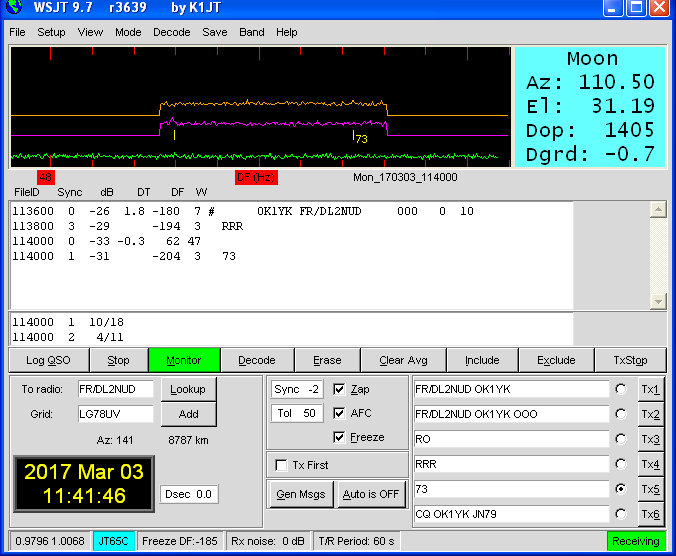Screen dimensions: 676x556
Task: Click the Auto is OFF button
Action: 371,494
